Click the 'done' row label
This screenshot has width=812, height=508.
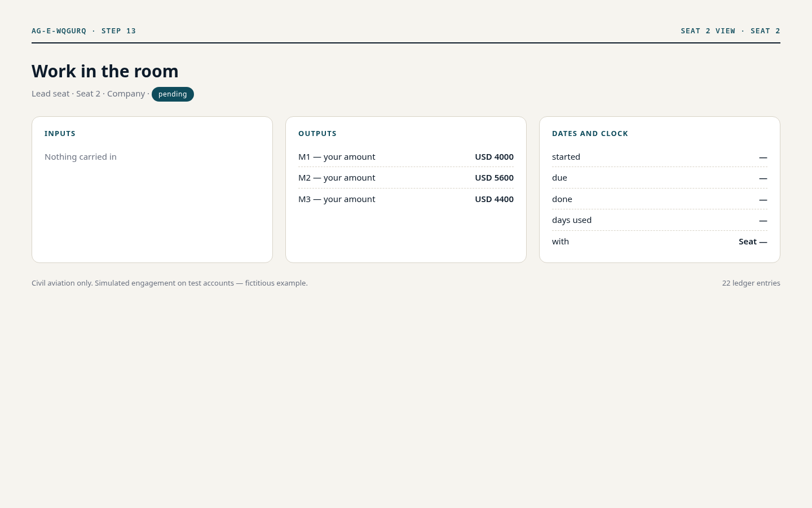[562, 199]
